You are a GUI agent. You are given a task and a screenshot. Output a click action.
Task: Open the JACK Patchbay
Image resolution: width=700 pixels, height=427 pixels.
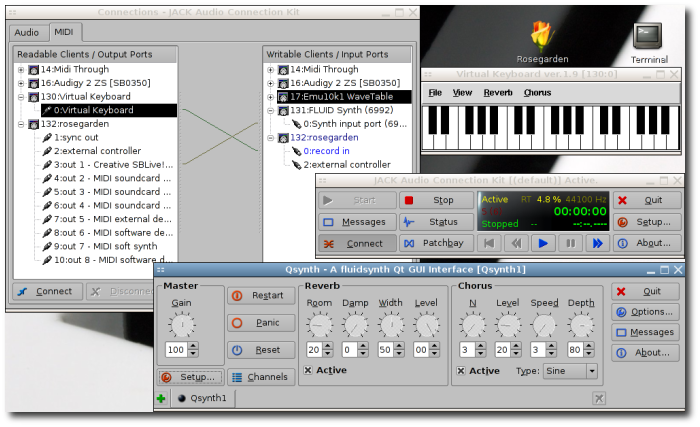point(436,243)
